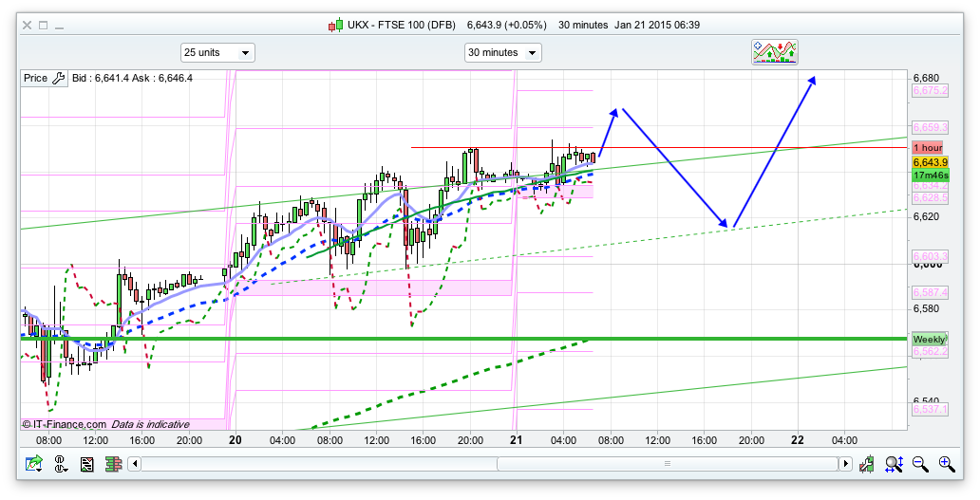Click the chart template document icon

pos(87,464)
